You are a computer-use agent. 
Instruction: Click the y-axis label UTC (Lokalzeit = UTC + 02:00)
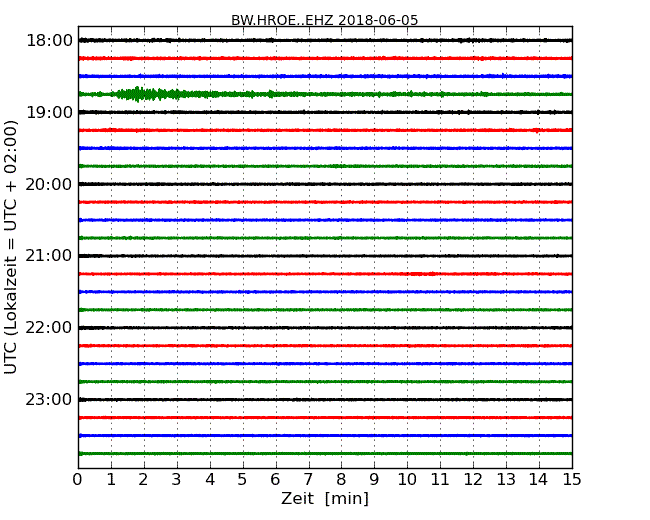point(11,247)
